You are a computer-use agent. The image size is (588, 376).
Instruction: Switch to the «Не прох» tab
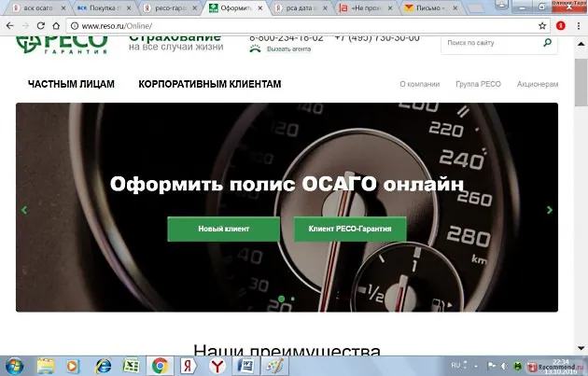pos(367,7)
